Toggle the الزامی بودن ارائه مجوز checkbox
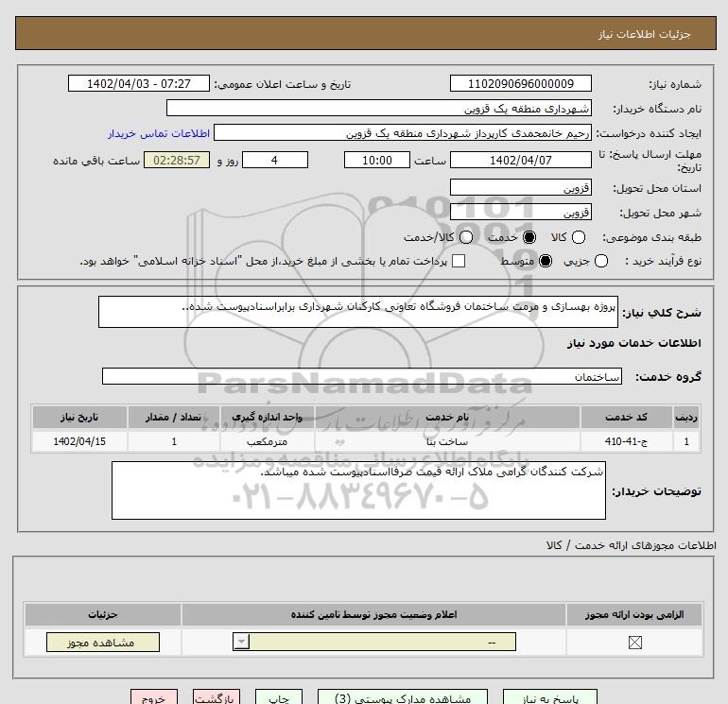This screenshot has width=728, height=704. (634, 643)
